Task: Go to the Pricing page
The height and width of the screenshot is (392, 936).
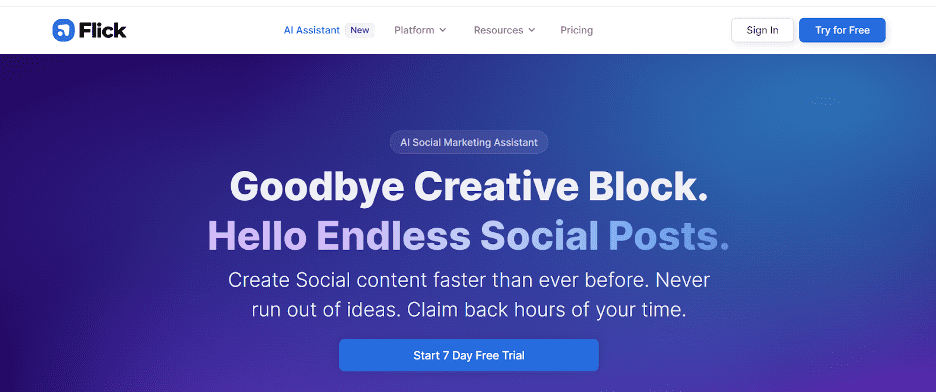Action: tap(577, 30)
